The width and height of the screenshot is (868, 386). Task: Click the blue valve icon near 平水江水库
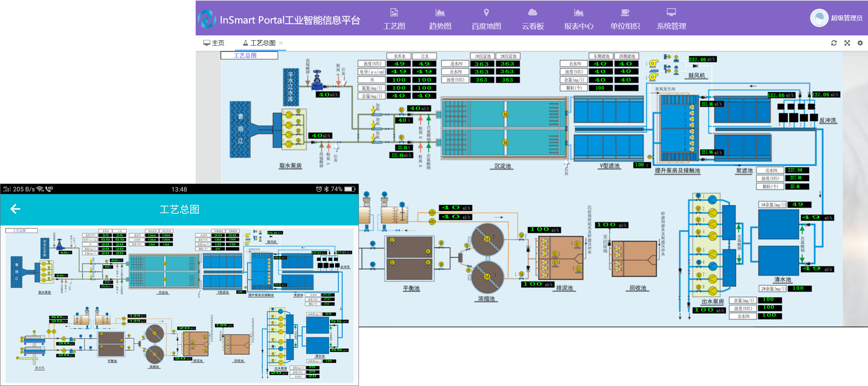(317, 80)
